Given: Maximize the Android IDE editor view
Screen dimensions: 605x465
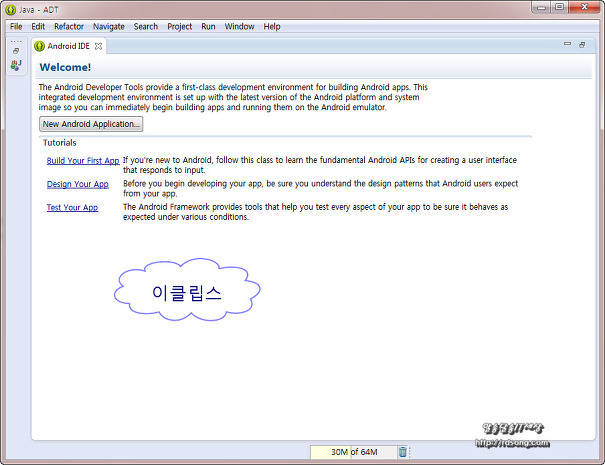Looking at the screenshot, I should coord(582,45).
